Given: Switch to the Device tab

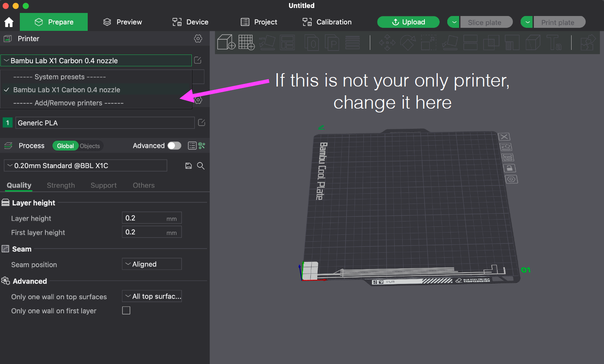Looking at the screenshot, I should (x=190, y=22).
